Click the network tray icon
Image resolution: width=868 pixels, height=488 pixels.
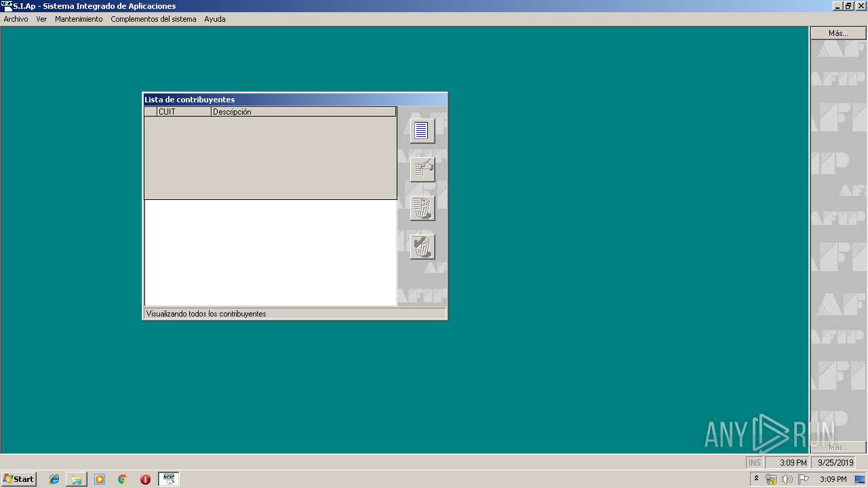point(771,479)
